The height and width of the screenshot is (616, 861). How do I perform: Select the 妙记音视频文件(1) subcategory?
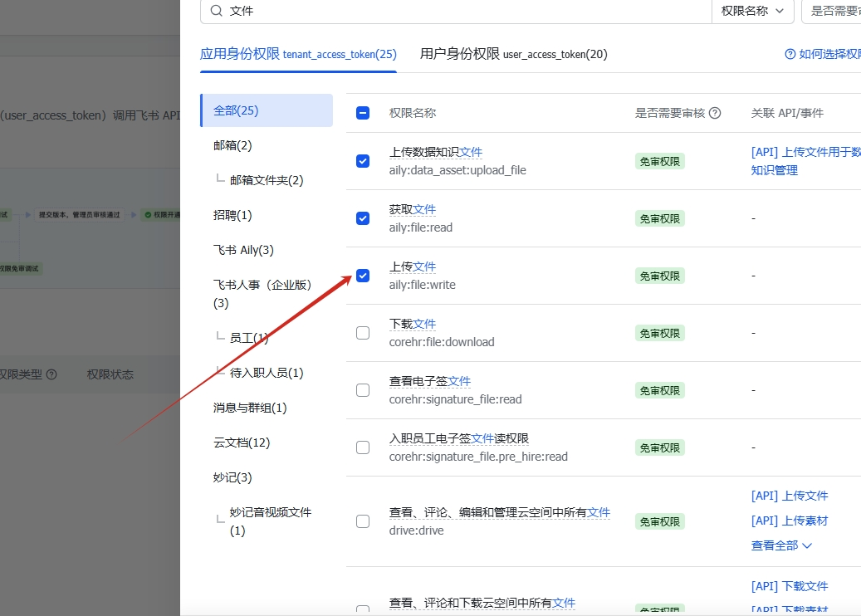(271, 521)
